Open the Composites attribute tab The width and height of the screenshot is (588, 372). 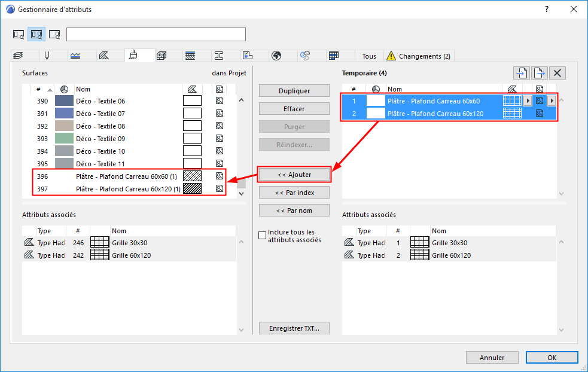point(190,56)
